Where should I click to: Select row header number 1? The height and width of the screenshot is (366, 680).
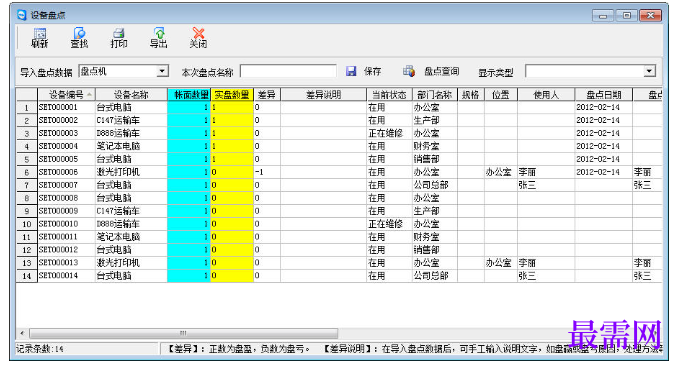pyautogui.click(x=26, y=108)
